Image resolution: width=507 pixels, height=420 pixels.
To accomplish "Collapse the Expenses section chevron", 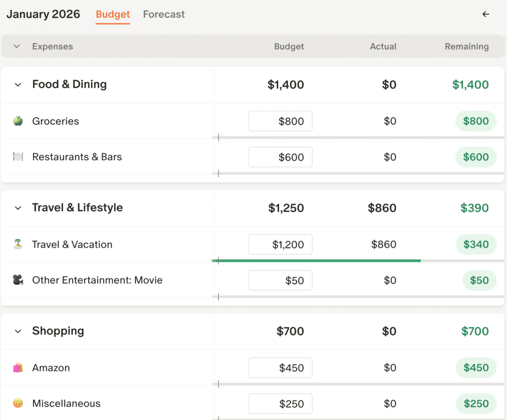I will pos(17,47).
